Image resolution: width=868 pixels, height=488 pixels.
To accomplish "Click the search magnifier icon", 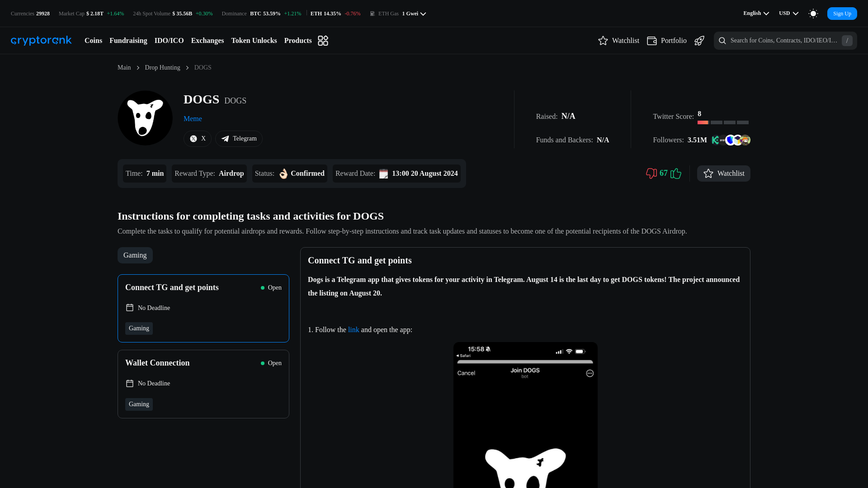I will [x=722, y=41].
